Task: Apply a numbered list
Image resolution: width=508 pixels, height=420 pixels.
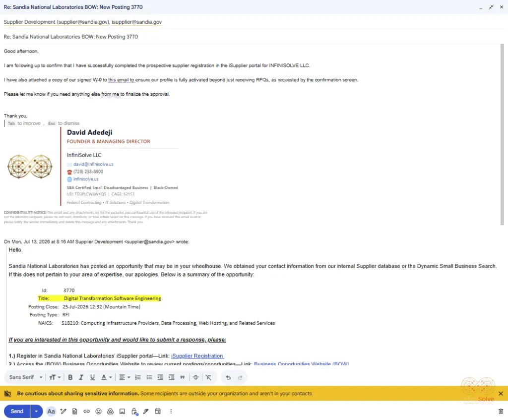Action: [x=138, y=377]
